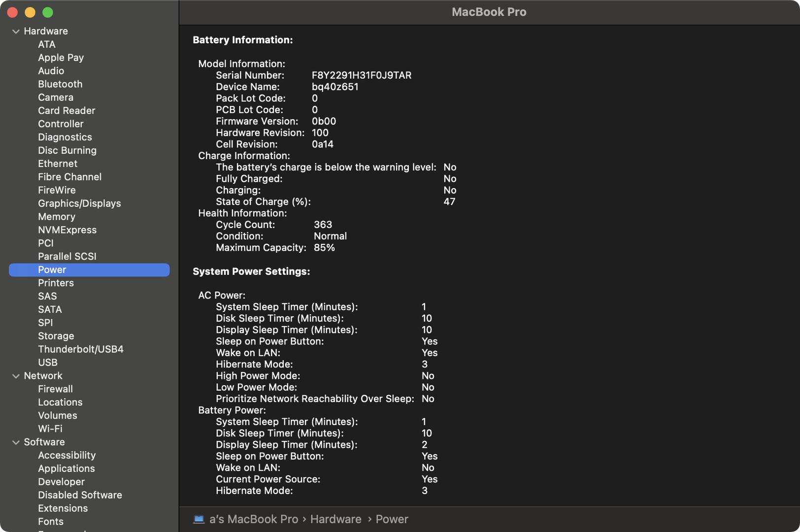Open the FireWire category
Viewport: 800px width, 532px height.
57,191
